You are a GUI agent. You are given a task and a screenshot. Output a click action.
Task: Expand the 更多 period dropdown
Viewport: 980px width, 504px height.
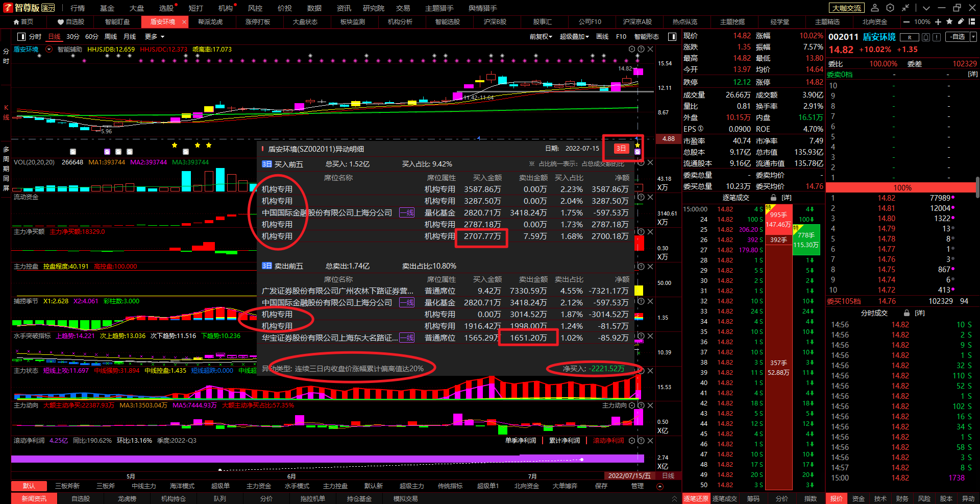(x=155, y=37)
